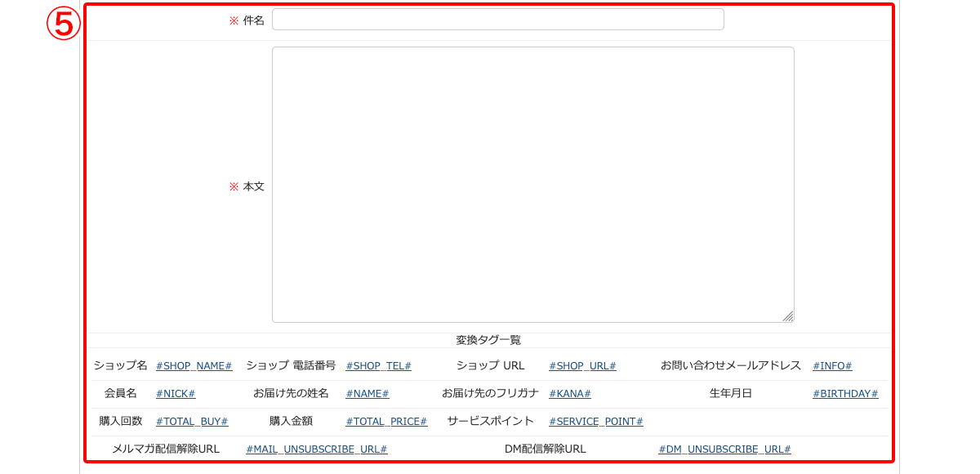Click the サービスポイント label
980x474 pixels.
coord(490,421)
